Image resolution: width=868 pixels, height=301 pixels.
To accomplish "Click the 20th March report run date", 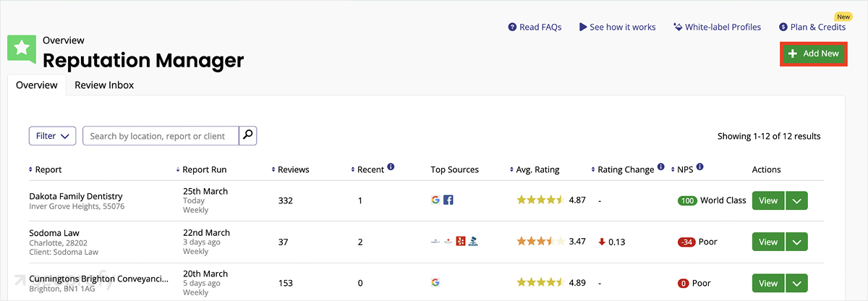I will [205, 274].
